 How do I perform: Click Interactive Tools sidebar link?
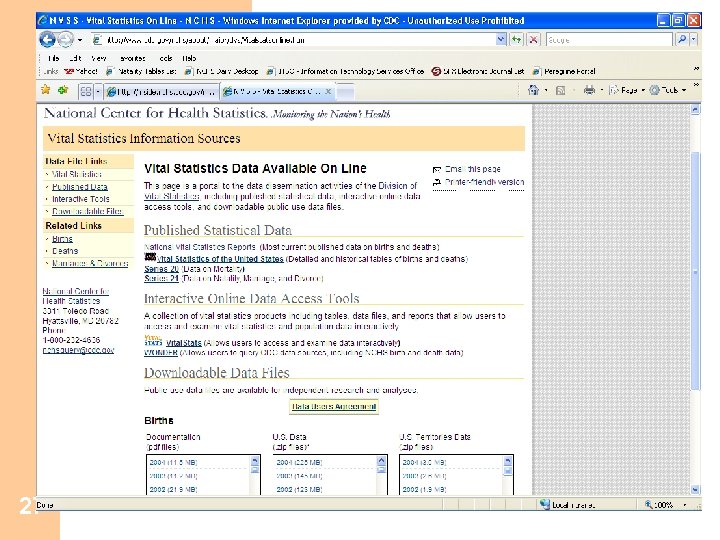pyautogui.click(x=80, y=199)
